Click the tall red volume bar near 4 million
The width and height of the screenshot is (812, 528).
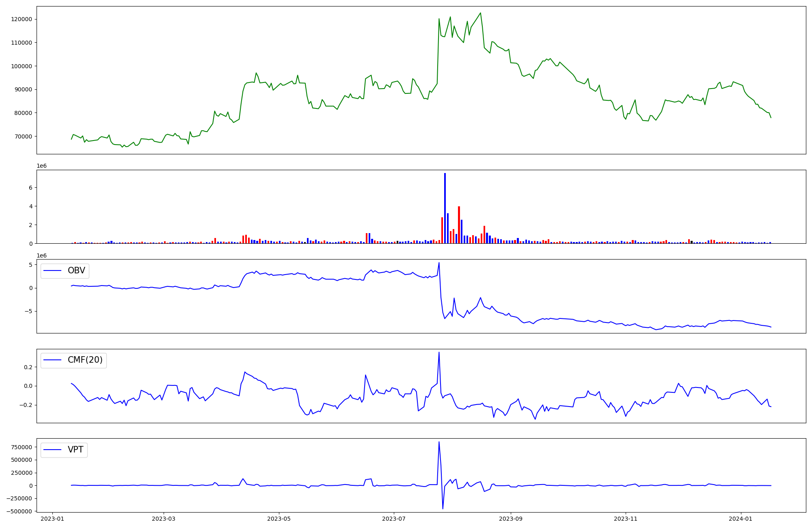pyautogui.click(x=459, y=225)
